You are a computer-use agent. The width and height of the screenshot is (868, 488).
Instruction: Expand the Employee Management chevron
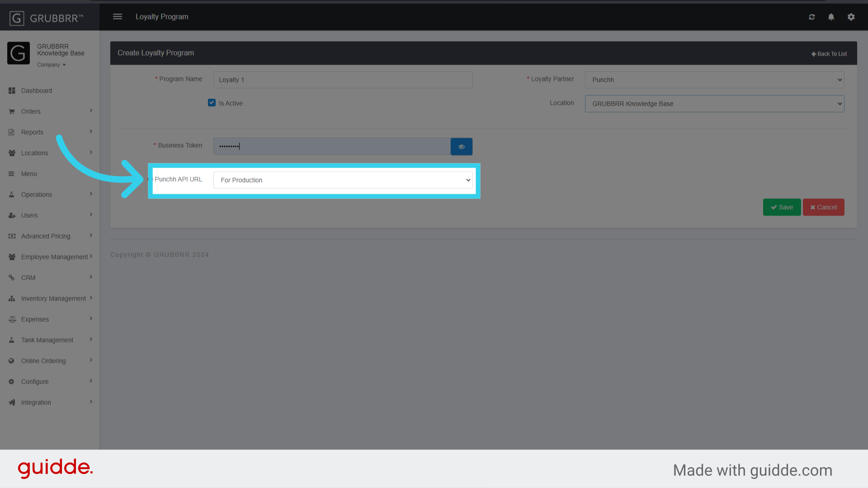91,256
